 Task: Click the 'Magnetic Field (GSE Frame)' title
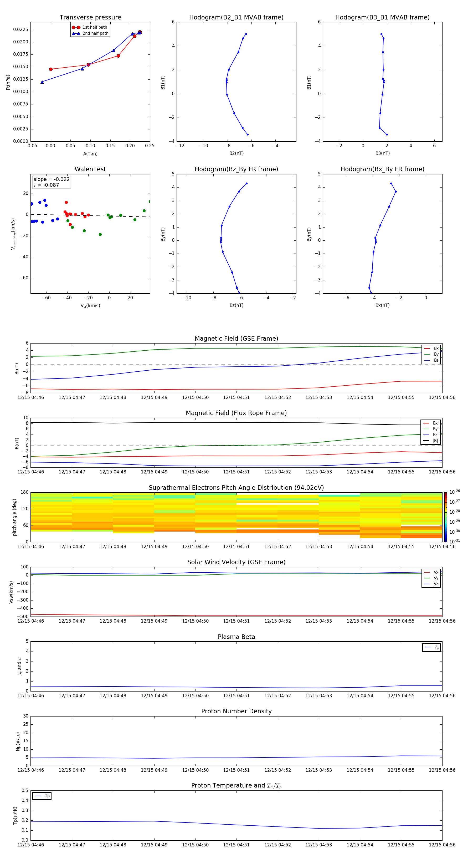pyautogui.click(x=236, y=338)
